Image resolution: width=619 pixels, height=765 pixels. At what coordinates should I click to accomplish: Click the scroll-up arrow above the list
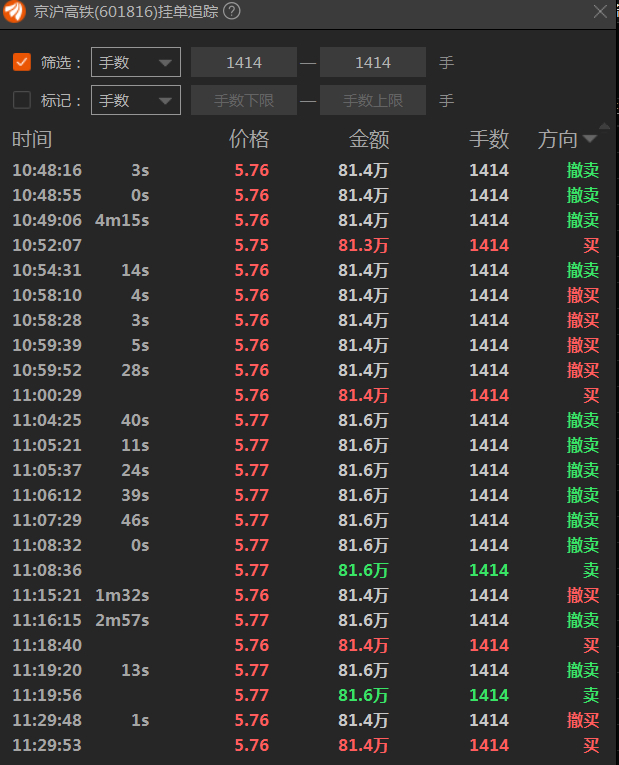[604, 126]
